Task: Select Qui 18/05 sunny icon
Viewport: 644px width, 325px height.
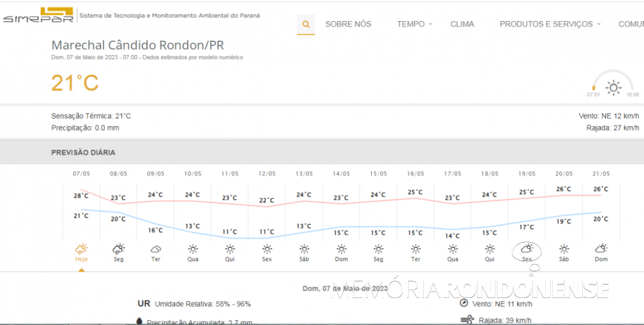Action: pyautogui.click(x=490, y=249)
